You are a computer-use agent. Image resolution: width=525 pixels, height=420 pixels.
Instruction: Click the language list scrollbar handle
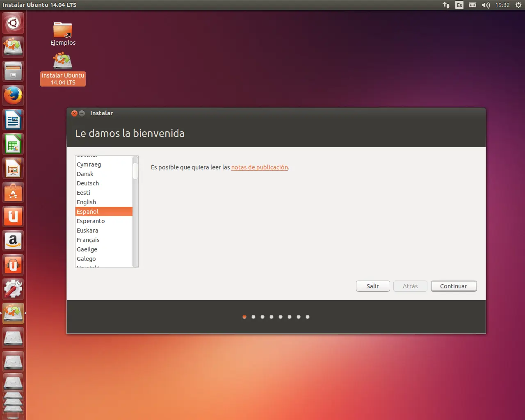pos(135,171)
